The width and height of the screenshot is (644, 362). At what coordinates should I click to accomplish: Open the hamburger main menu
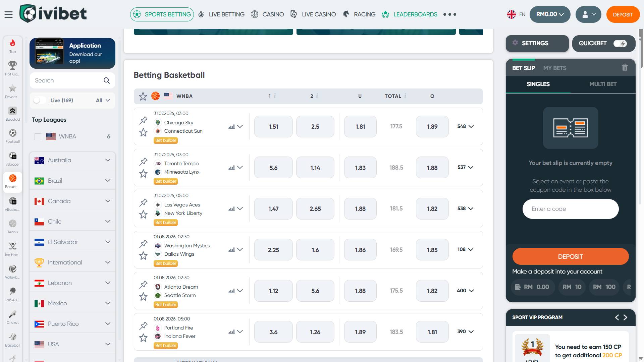click(x=8, y=14)
